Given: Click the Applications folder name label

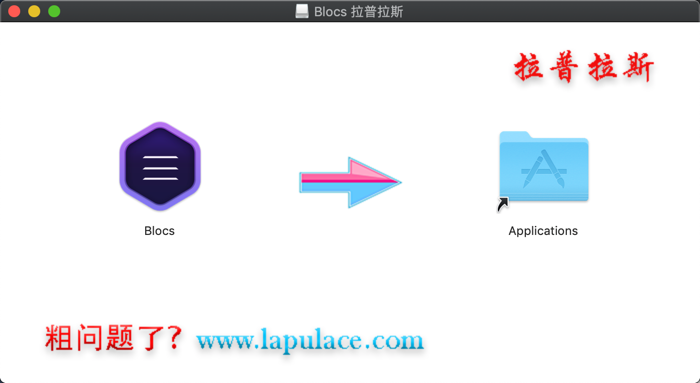Looking at the screenshot, I should 543,231.
